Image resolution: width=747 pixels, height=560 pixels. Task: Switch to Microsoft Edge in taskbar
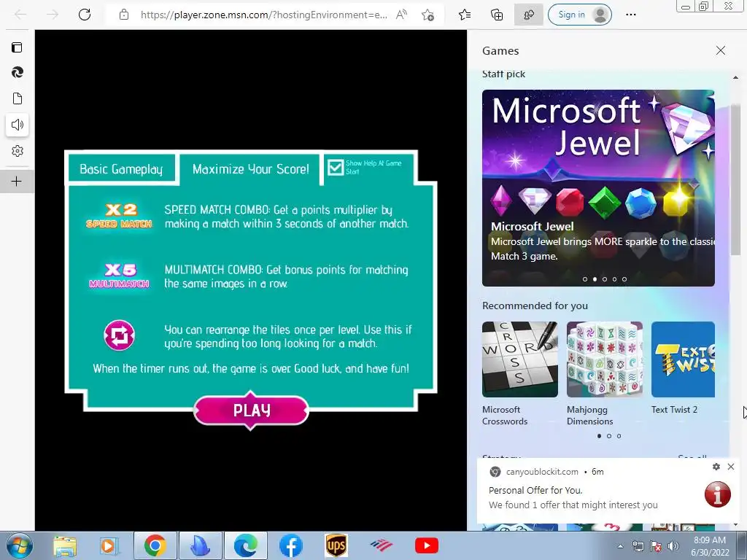(x=246, y=545)
